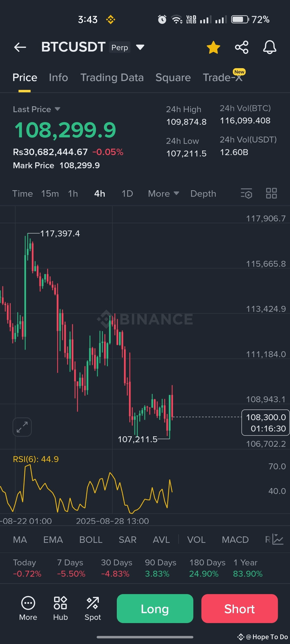Image resolution: width=290 pixels, height=644 pixels.
Task: Expand chart to fullscreen
Action: point(22,427)
